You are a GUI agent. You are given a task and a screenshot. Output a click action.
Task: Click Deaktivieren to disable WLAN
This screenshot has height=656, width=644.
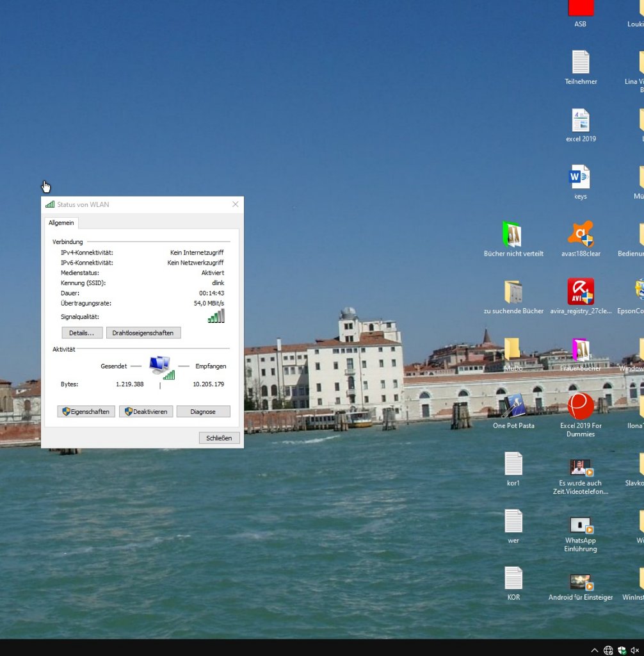pyautogui.click(x=146, y=412)
